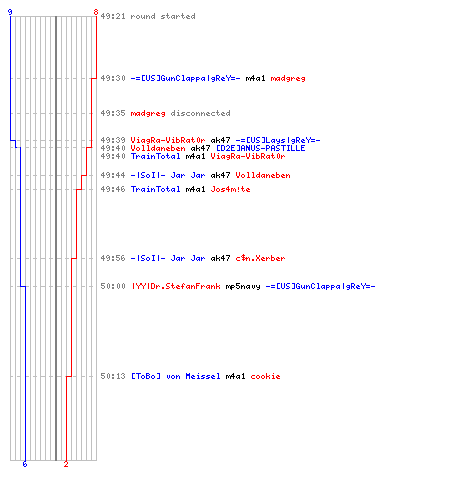The image size is (450, 500).
Task: Select player name madgreg at 49:30
Action: (288, 78)
